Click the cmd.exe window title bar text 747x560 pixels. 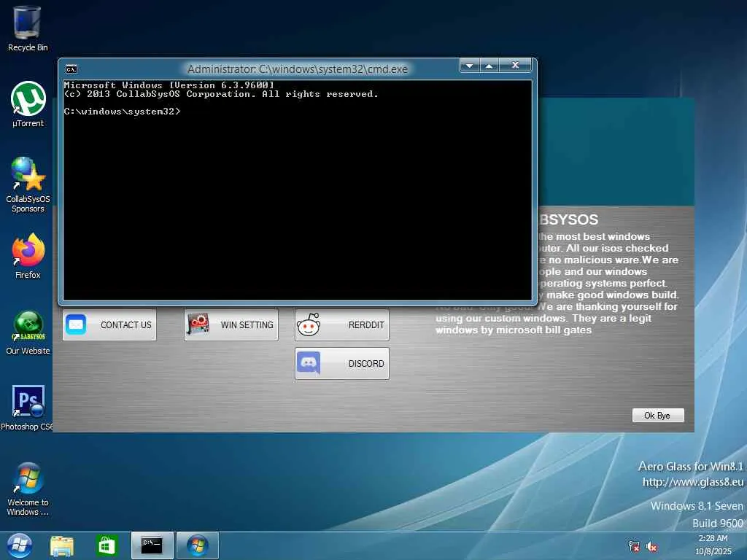coord(298,69)
